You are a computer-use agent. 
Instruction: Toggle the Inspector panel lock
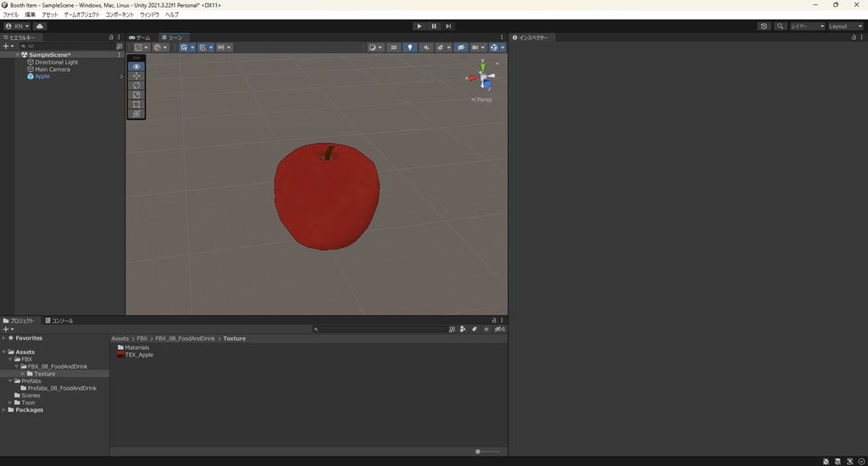coord(854,37)
